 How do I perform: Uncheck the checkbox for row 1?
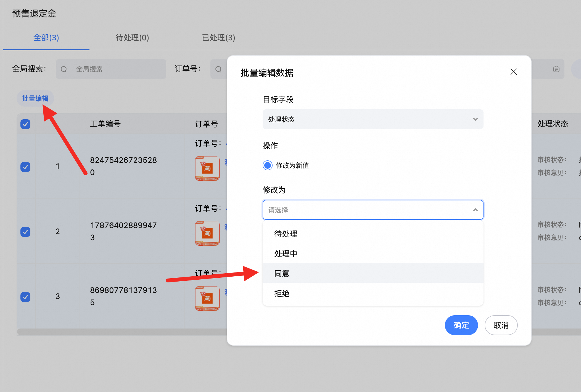[x=25, y=167]
